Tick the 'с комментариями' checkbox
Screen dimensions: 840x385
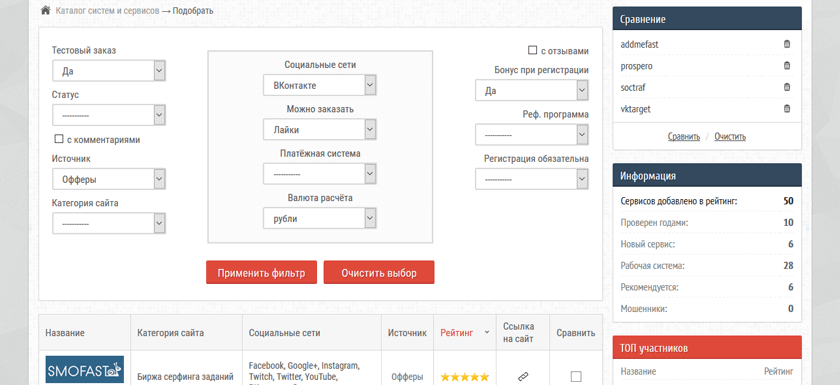(59, 139)
